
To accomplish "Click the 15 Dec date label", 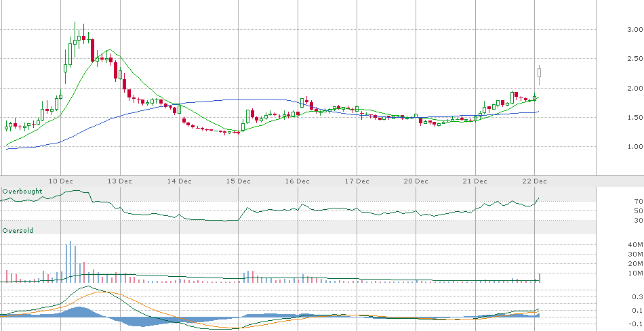I will click(239, 181).
